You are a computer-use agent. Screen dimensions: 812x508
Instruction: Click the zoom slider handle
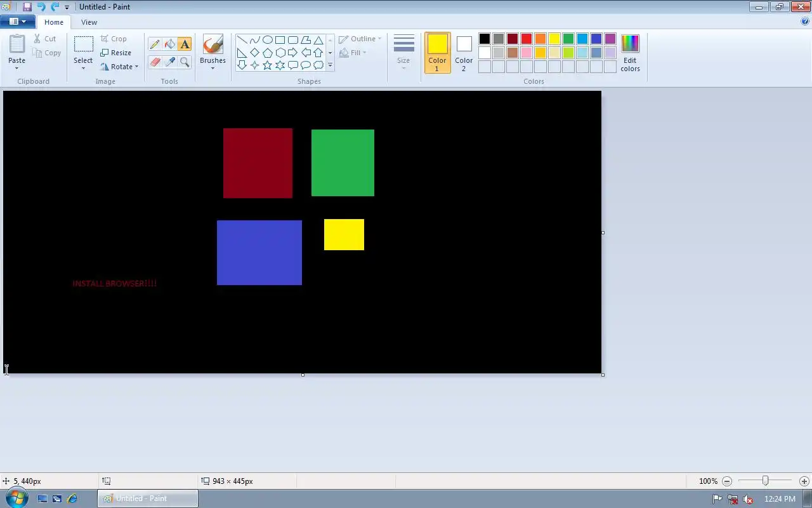click(x=765, y=481)
